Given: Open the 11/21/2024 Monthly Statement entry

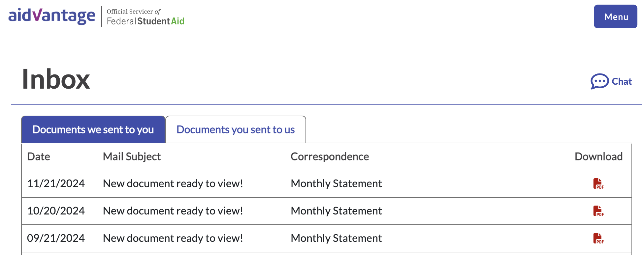Looking at the screenshot, I should click(336, 184).
